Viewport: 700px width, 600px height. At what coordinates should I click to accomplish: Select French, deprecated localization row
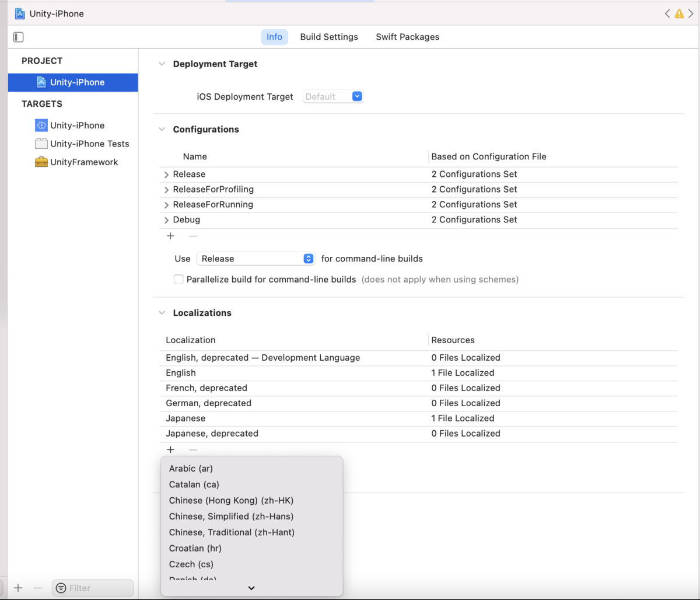tap(418, 388)
